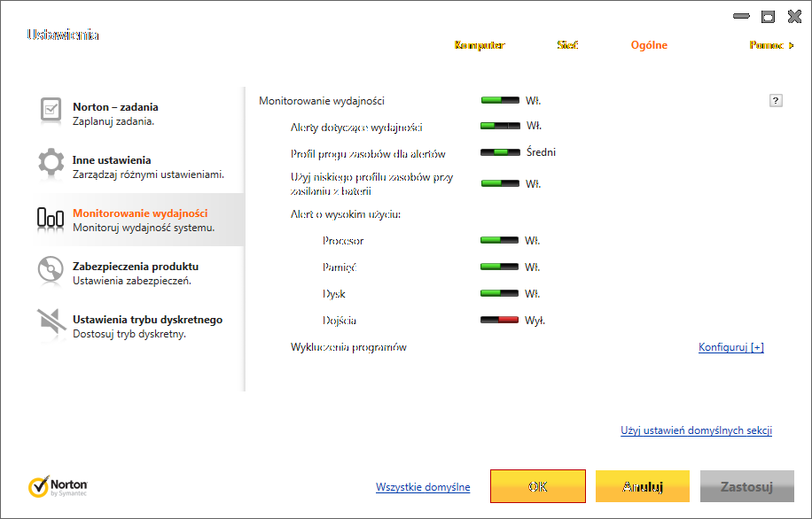Image resolution: width=812 pixels, height=519 pixels.
Task: Disable Procesor high usage alert
Action: pyautogui.click(x=499, y=240)
